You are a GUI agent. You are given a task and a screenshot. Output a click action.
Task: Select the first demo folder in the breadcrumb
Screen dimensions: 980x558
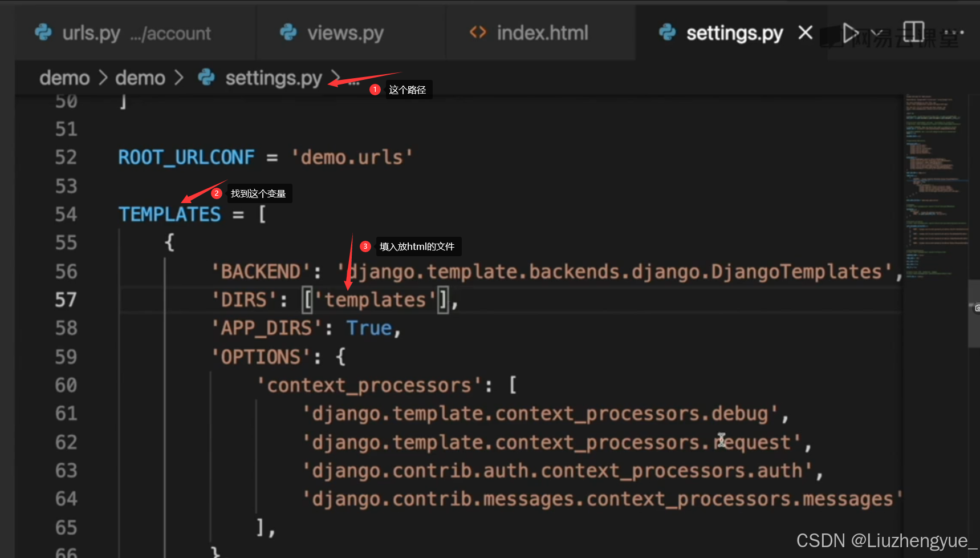pyautogui.click(x=64, y=78)
